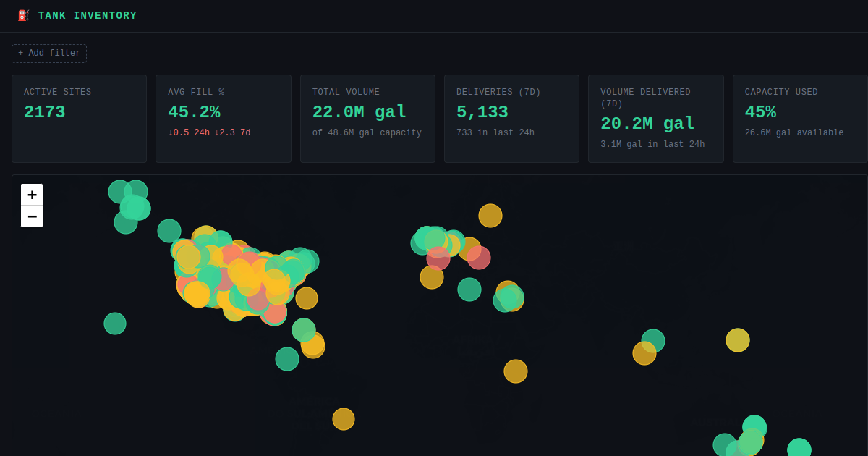Click the bright yellow marker on the east side
This screenshot has height=456, width=868.
pos(738,340)
